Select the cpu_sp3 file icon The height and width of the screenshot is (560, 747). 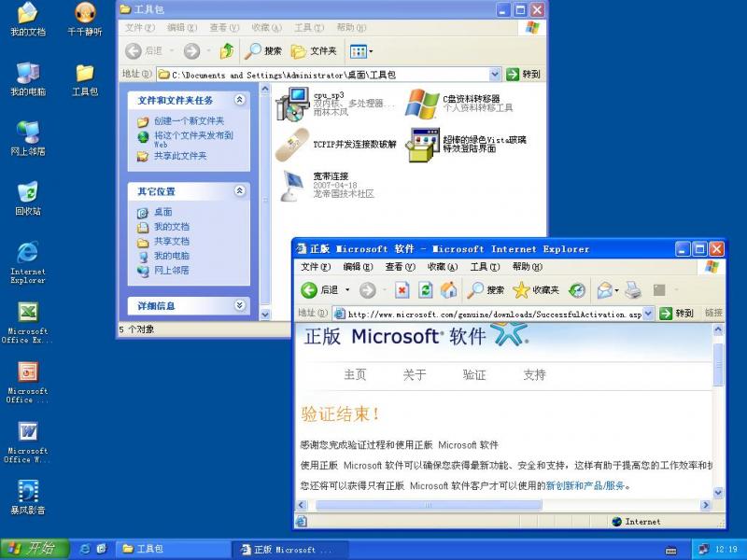(292, 104)
